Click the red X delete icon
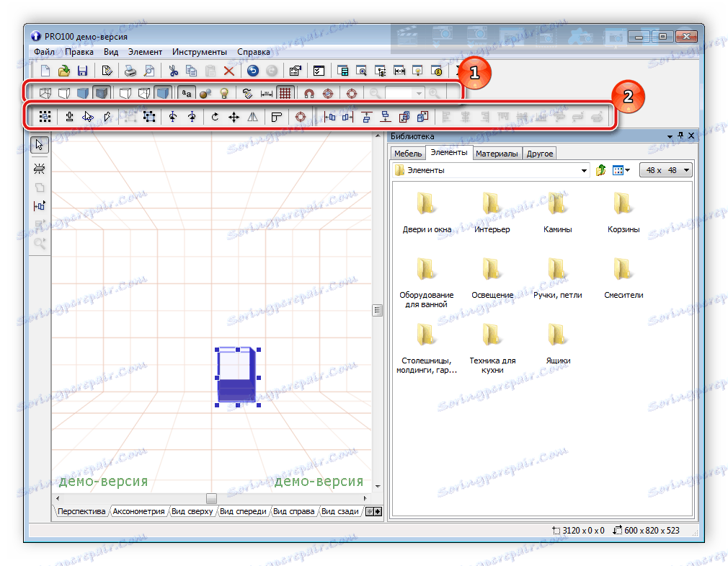 (228, 71)
